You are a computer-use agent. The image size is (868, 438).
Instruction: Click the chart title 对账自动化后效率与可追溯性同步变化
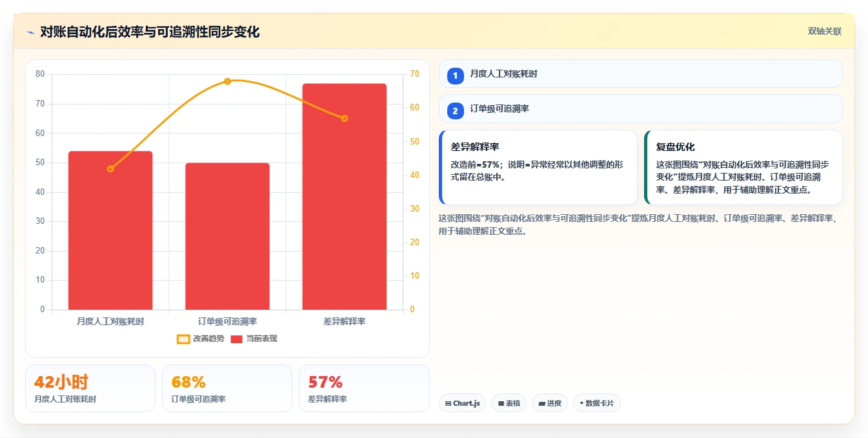coord(150,32)
